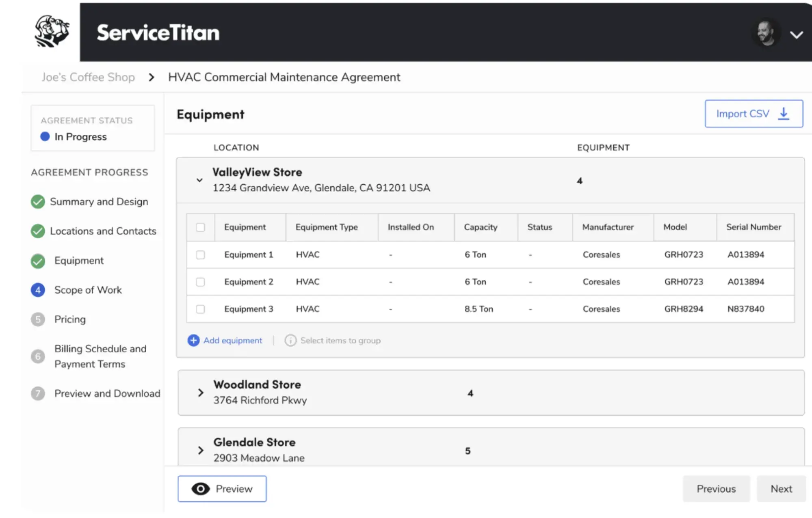Click the blue In Progress status dot
This screenshot has width=812, height=518.
44,137
